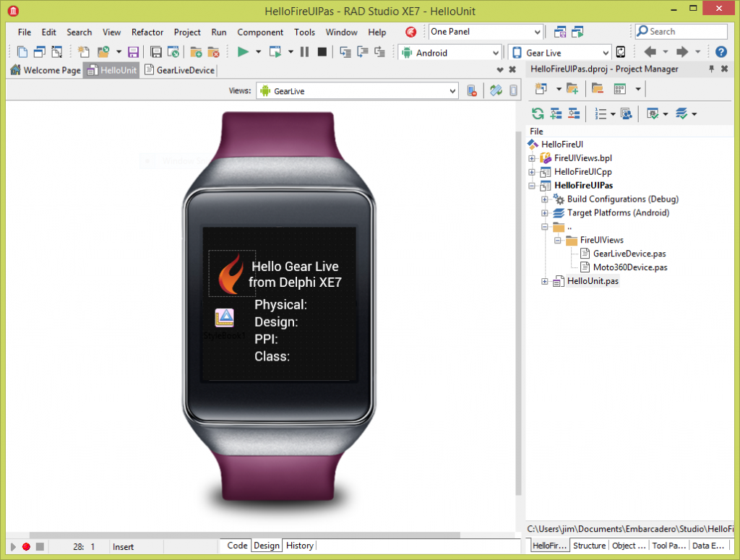Refresh the Project Manager with the sync icon
Screen dimensions: 740x560
(538, 113)
